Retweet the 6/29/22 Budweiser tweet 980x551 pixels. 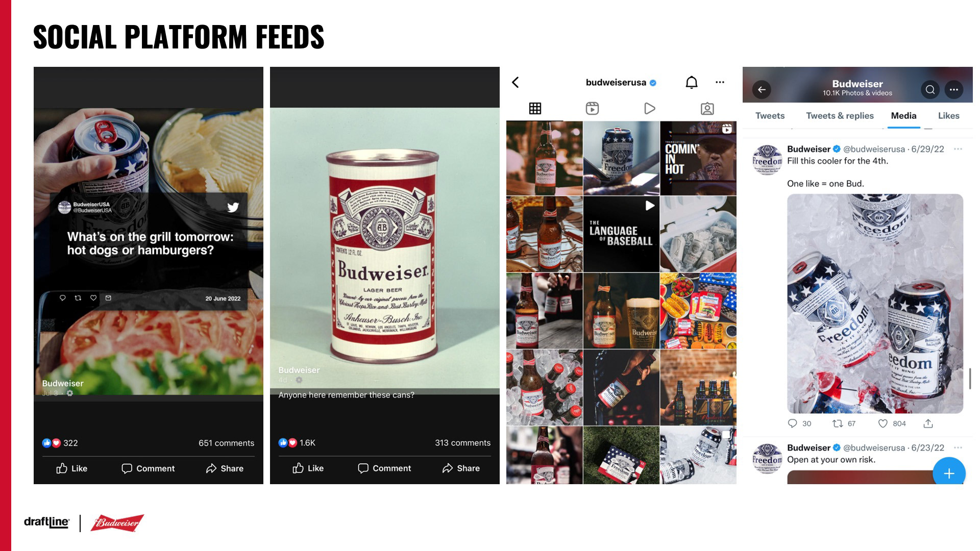837,423
